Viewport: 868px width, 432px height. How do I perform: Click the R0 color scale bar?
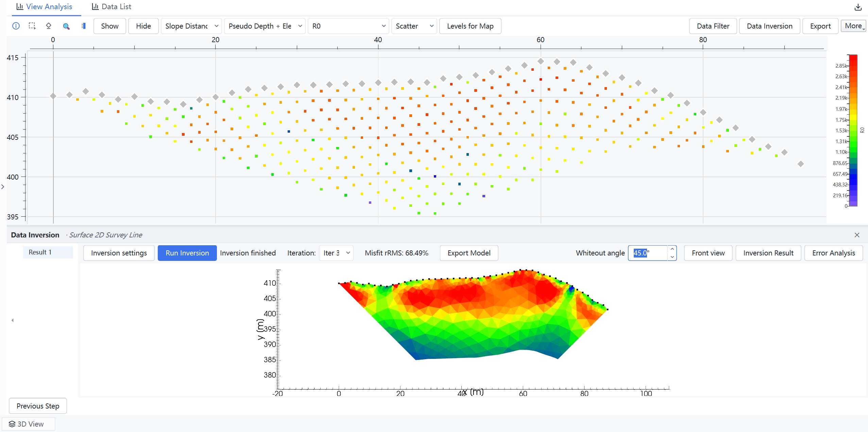click(853, 130)
